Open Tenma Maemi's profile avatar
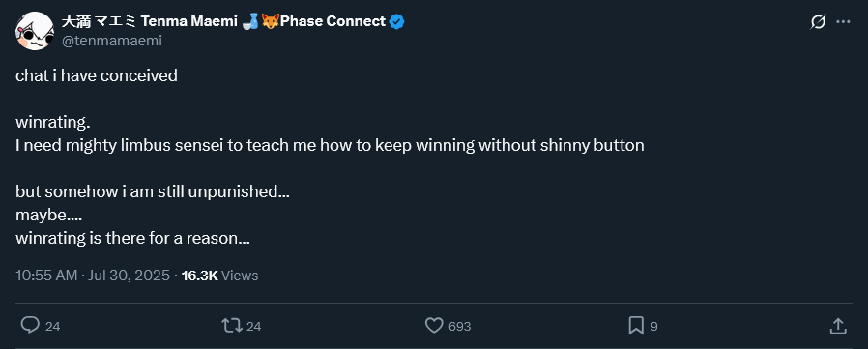The height and width of the screenshot is (349, 868). (x=35, y=31)
